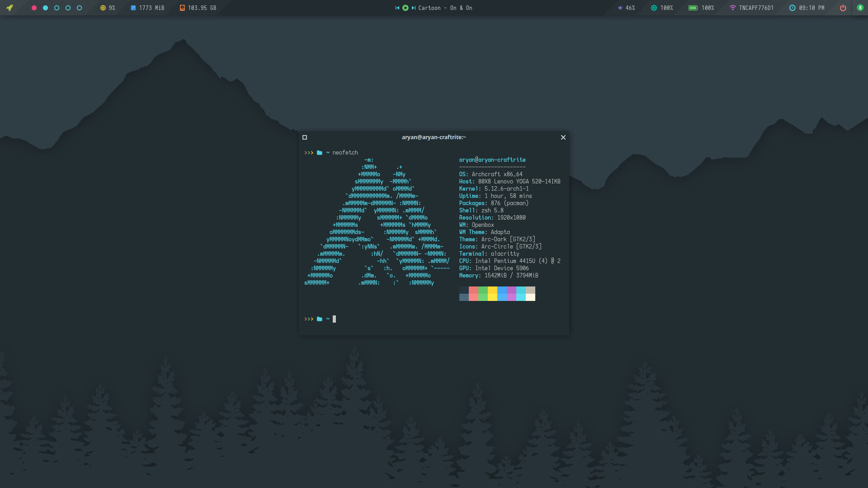Screen dimensions: 868x488
Task: Click the brightness sun icon
Action: tap(654, 8)
